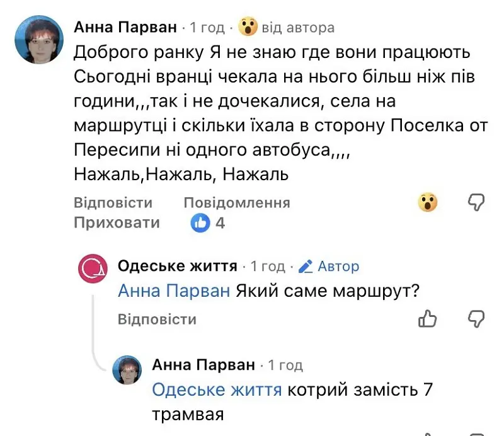Click 'Повідомлення' under the first comment
Screen dimensions: 504x436
[x=236, y=203]
